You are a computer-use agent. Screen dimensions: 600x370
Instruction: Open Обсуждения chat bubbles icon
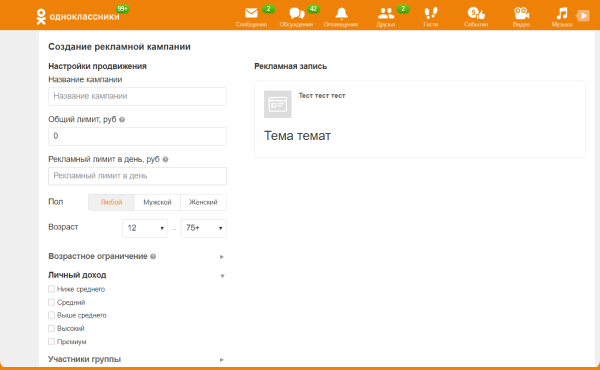[297, 13]
